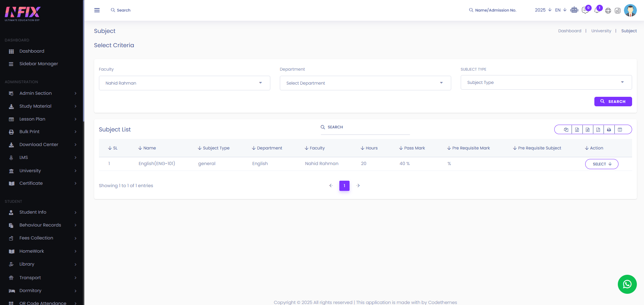The height and width of the screenshot is (305, 644).
Task: Expand the Admin Section menu
Action: click(42, 93)
